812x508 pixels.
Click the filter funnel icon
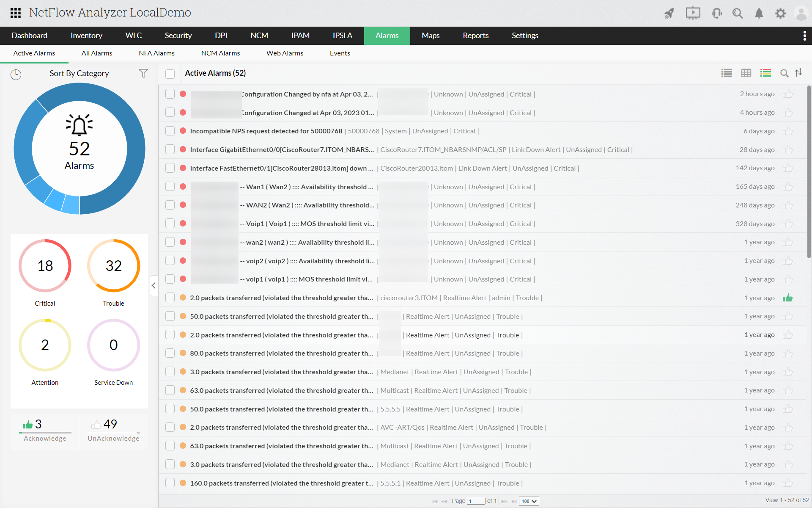click(x=143, y=74)
